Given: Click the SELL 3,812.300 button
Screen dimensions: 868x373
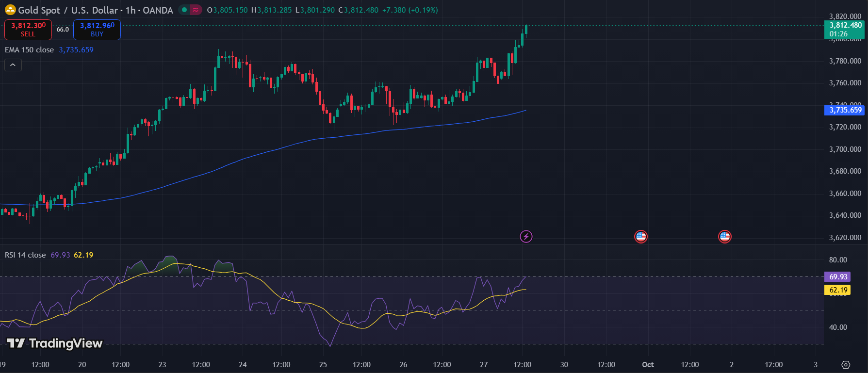Looking at the screenshot, I should [28, 30].
